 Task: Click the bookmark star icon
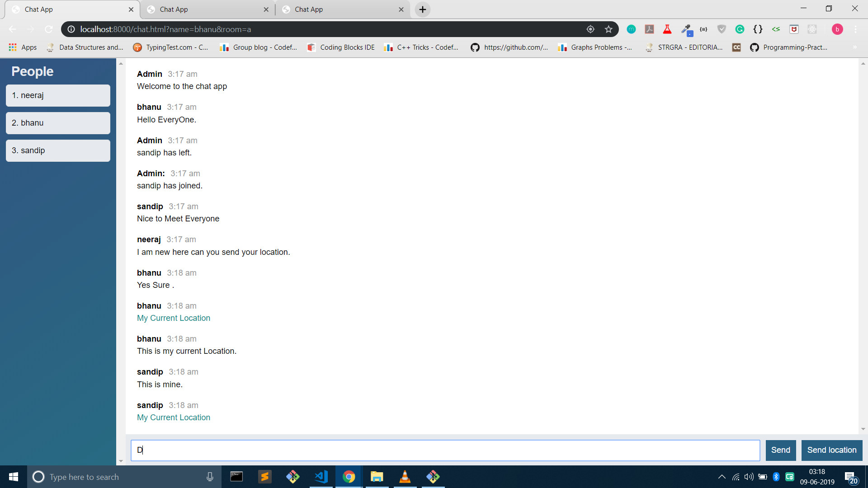(x=609, y=29)
